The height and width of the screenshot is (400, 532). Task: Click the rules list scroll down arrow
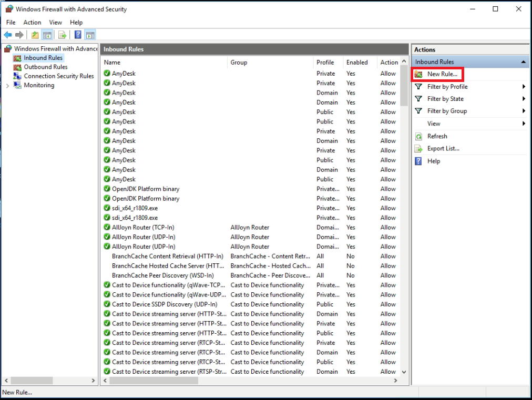tap(404, 372)
